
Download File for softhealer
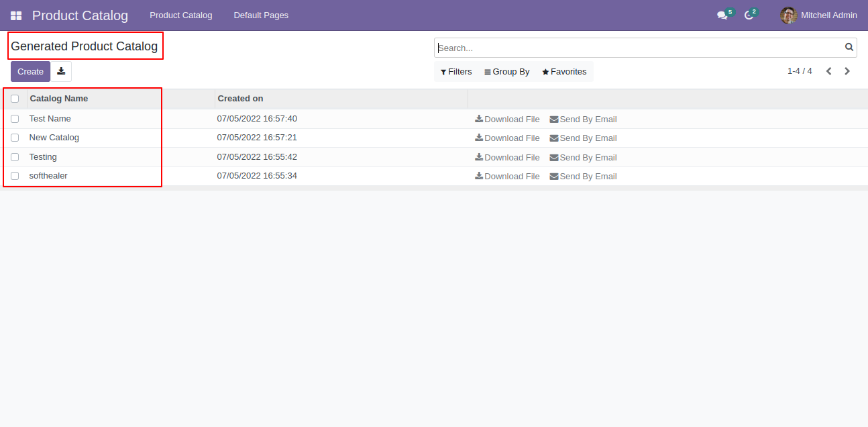coord(507,177)
